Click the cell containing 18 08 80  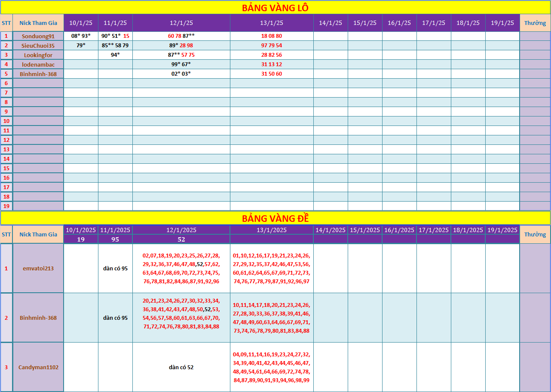tap(272, 36)
